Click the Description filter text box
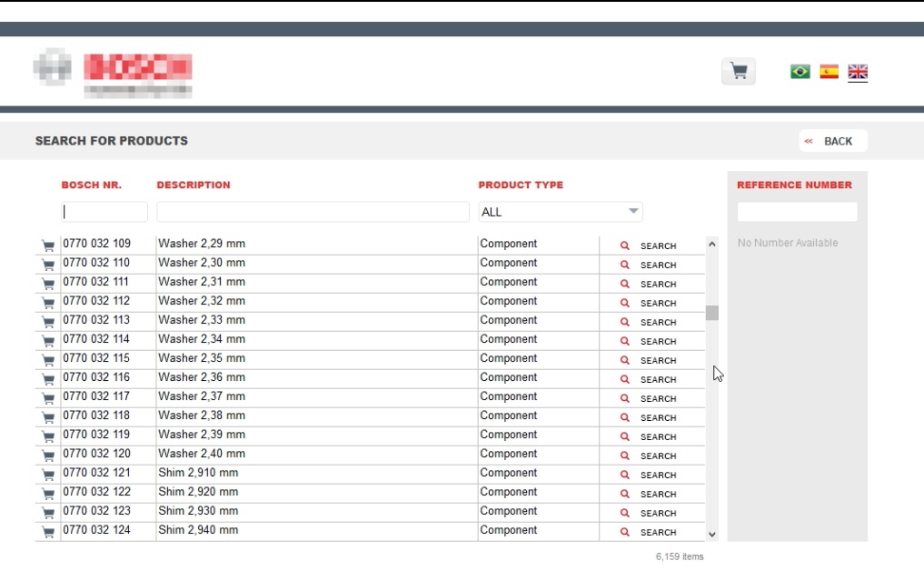Screen dimensions: 924x581 [x=312, y=212]
